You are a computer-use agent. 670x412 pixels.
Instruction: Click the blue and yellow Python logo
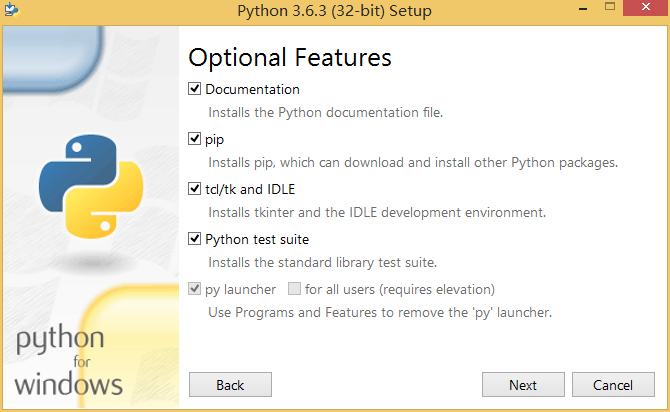coord(91,186)
